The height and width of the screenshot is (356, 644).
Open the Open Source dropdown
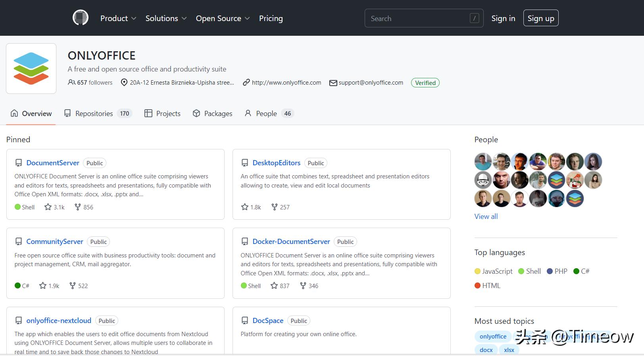(222, 18)
